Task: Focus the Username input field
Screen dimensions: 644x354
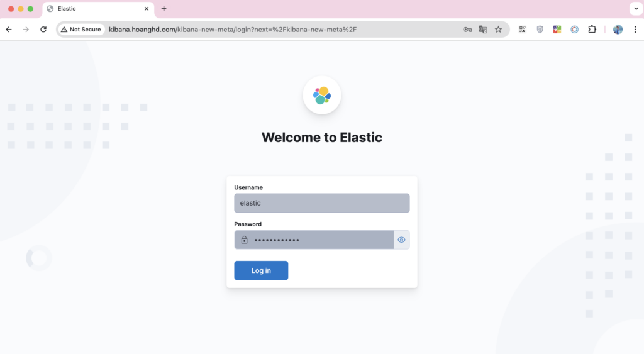Action: click(321, 203)
